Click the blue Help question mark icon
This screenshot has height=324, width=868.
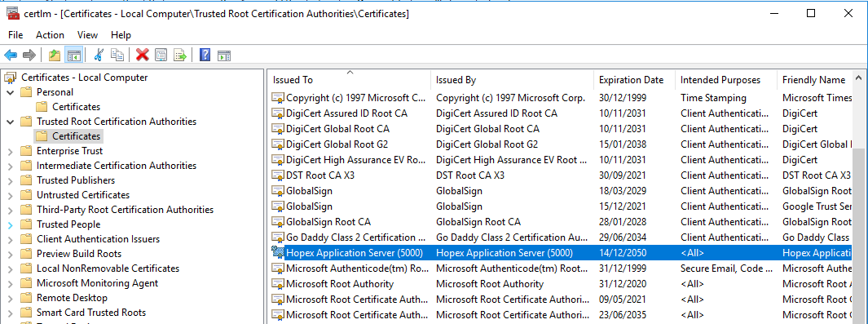[205, 55]
